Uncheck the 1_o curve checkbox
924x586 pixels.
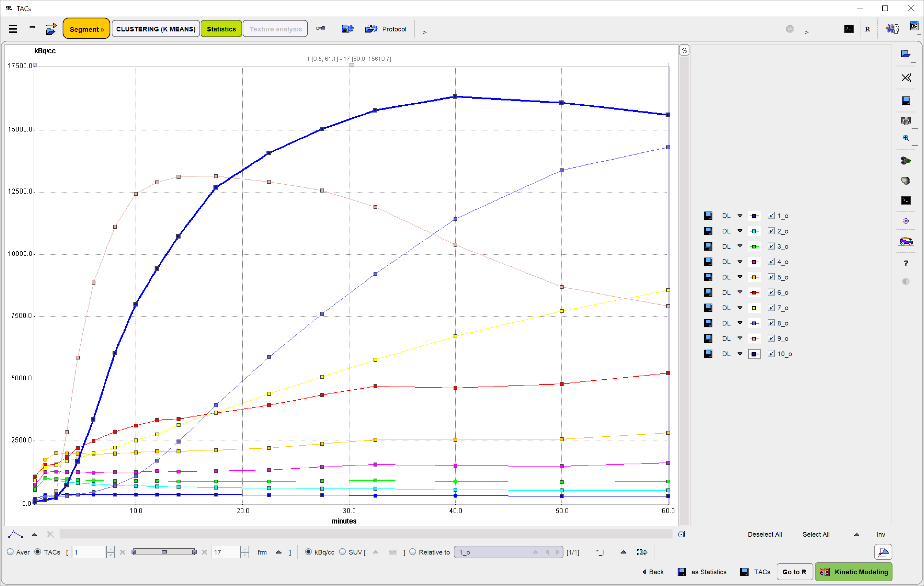tap(771, 216)
